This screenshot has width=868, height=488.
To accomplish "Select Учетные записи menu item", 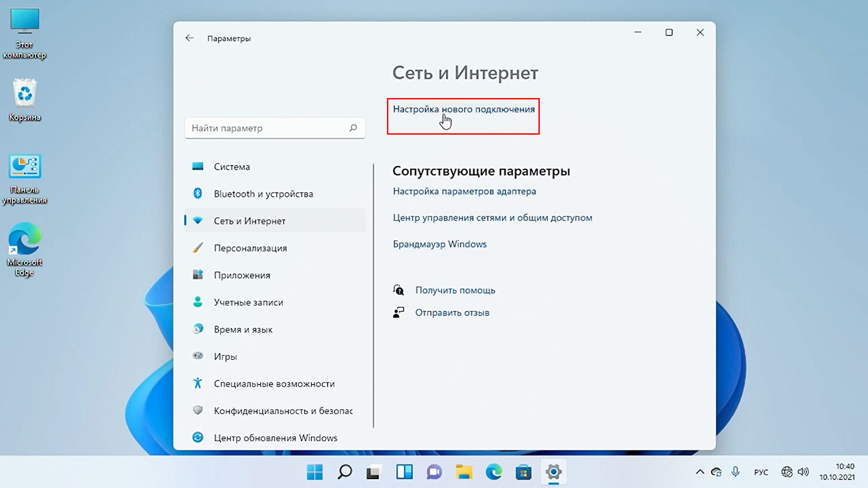I will 248,302.
